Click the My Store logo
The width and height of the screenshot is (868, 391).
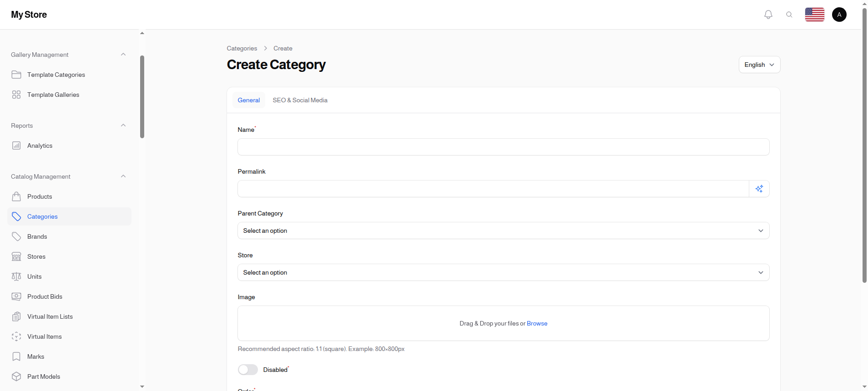29,15
